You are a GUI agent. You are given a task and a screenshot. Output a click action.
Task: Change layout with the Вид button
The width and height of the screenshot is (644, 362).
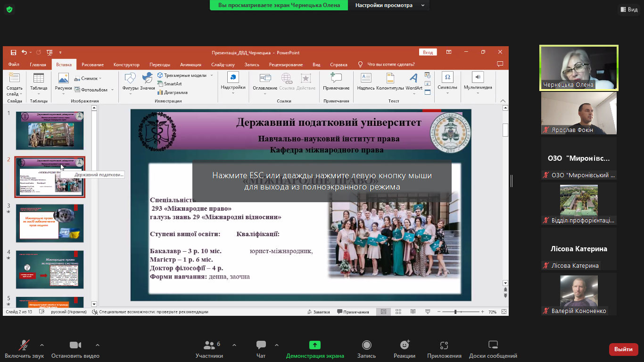click(x=628, y=9)
